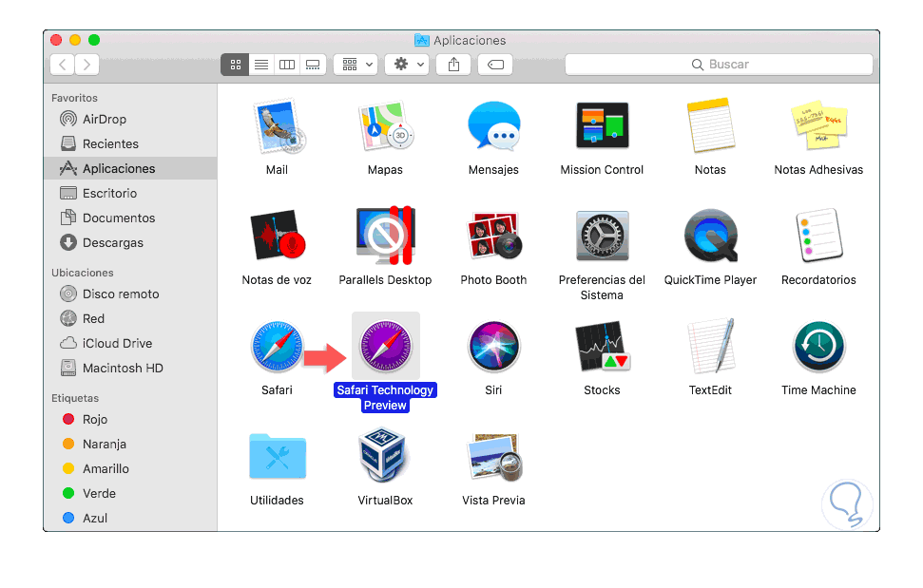
Task: Select the Parallels Desktop icon
Action: point(386,236)
